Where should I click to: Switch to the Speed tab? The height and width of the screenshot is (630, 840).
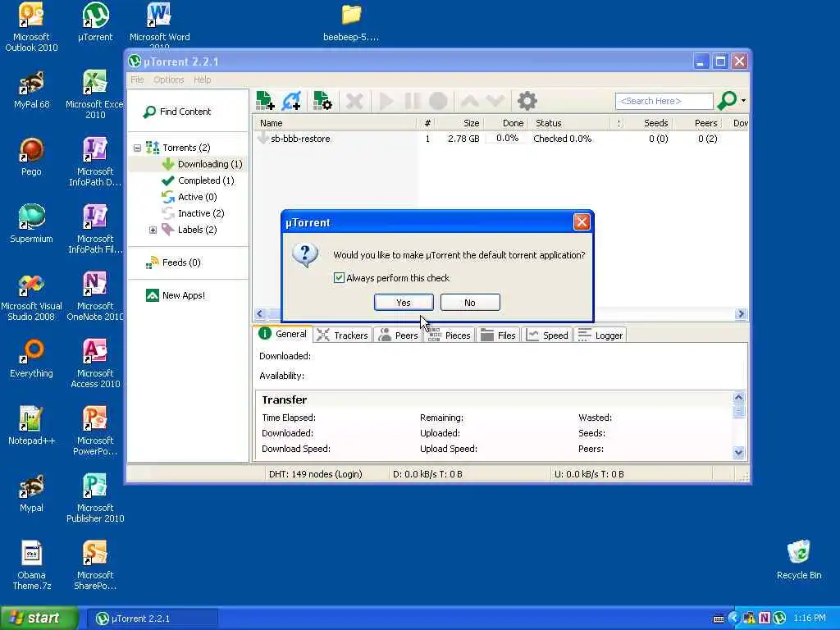(547, 336)
